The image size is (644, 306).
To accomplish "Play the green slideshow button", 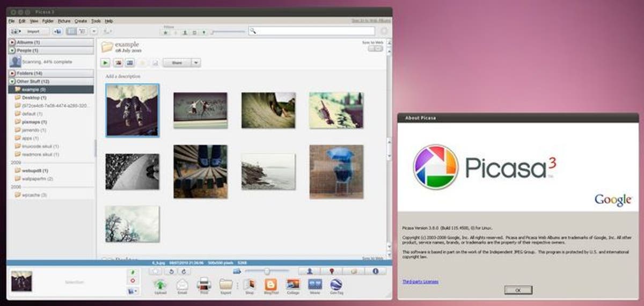I will click(x=105, y=63).
